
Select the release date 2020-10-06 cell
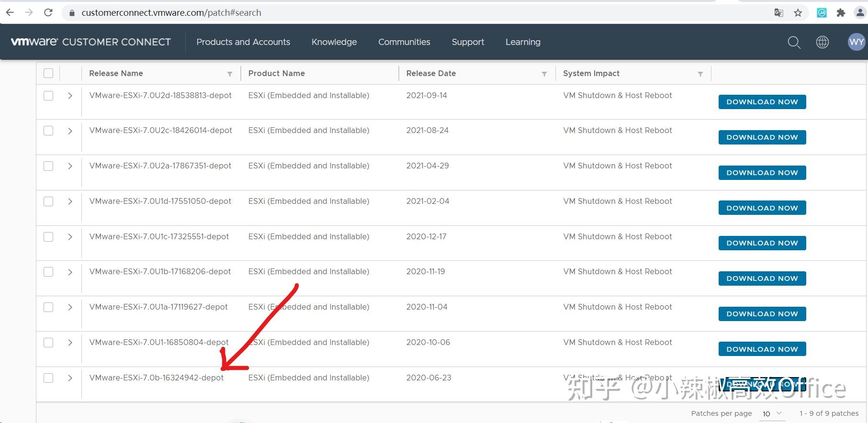(428, 342)
